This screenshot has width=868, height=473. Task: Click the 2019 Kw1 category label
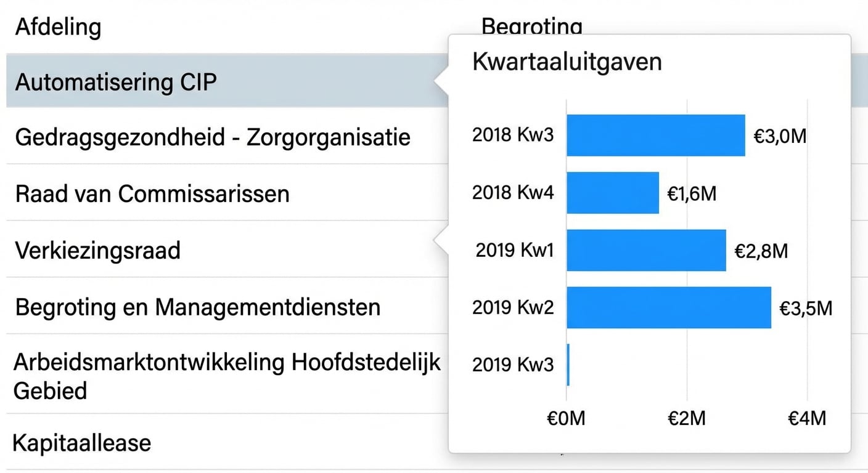click(515, 250)
